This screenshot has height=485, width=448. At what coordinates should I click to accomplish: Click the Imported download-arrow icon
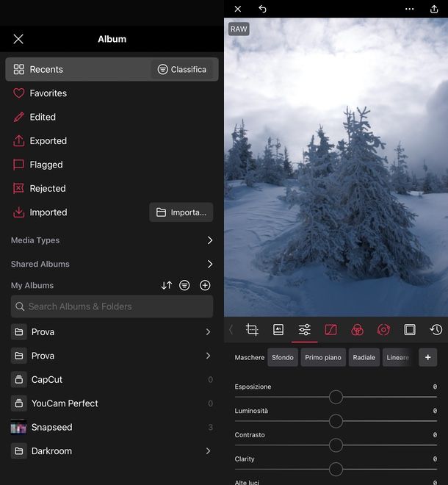18,212
